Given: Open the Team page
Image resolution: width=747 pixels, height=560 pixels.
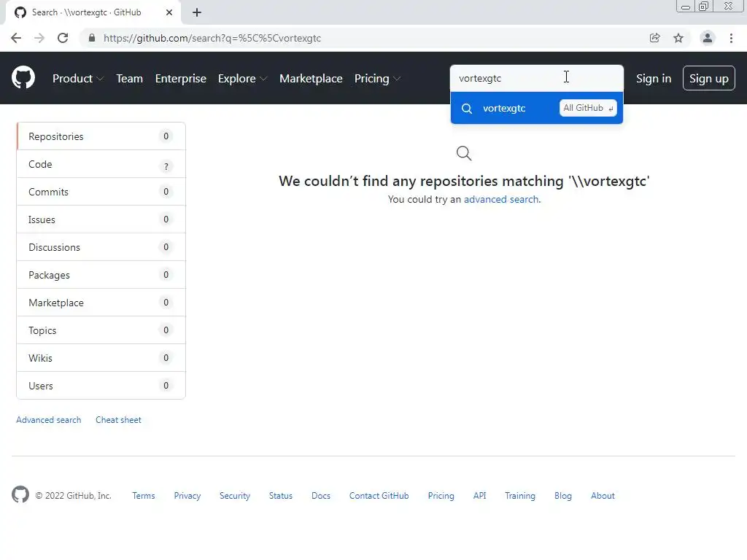Looking at the screenshot, I should point(130,79).
